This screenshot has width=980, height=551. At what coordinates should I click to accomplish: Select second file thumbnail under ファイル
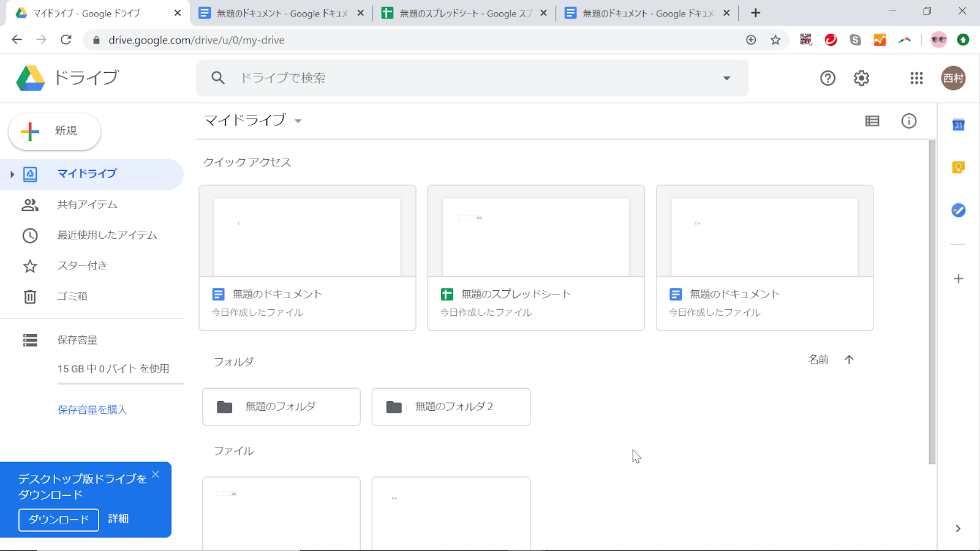(x=451, y=514)
